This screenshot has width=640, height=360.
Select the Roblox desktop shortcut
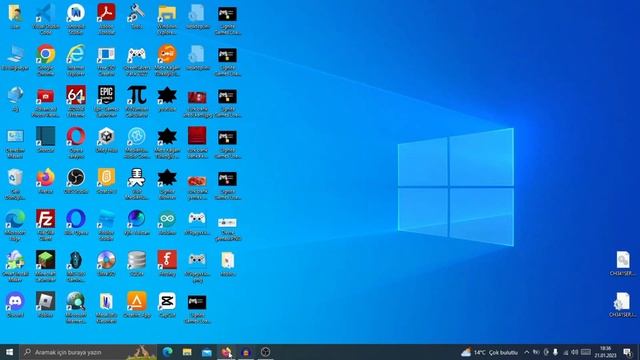(46, 304)
